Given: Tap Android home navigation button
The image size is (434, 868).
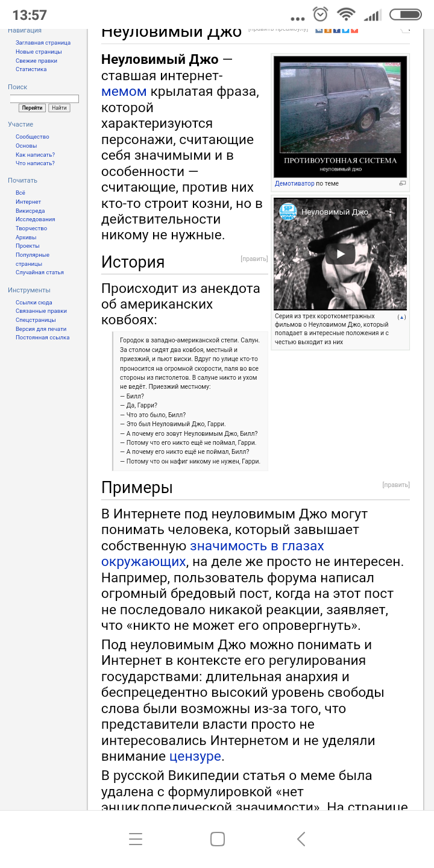Looking at the screenshot, I should (x=217, y=838).
